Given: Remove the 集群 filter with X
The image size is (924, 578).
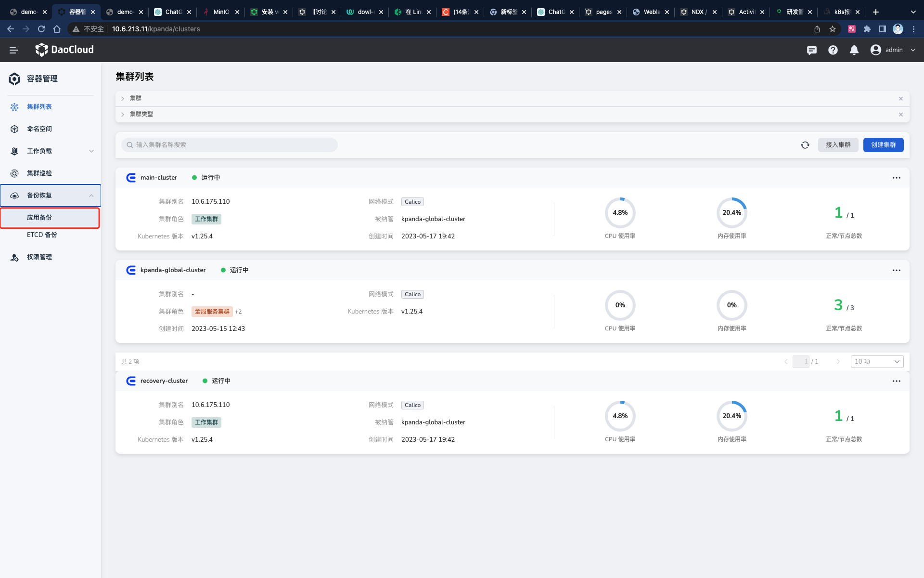Looking at the screenshot, I should click(x=901, y=99).
